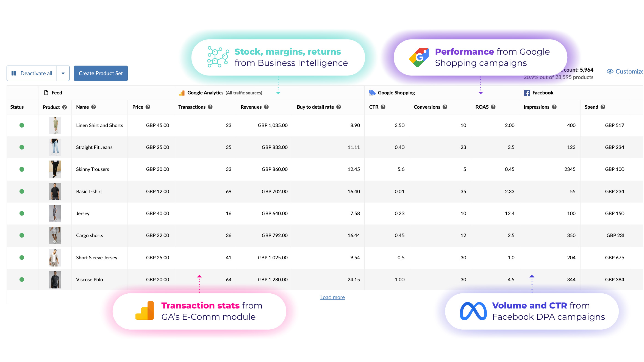Open Basic T-shirt product thumbnail
This screenshot has width=644, height=362.
click(x=55, y=192)
